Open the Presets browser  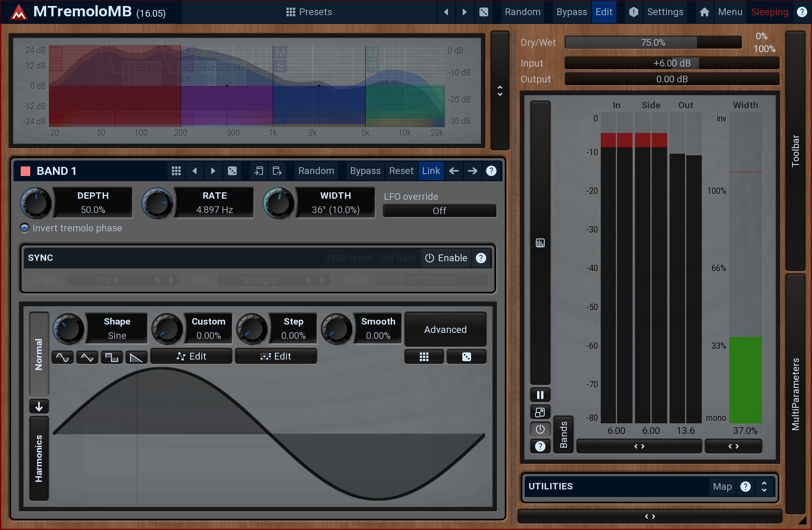point(309,12)
